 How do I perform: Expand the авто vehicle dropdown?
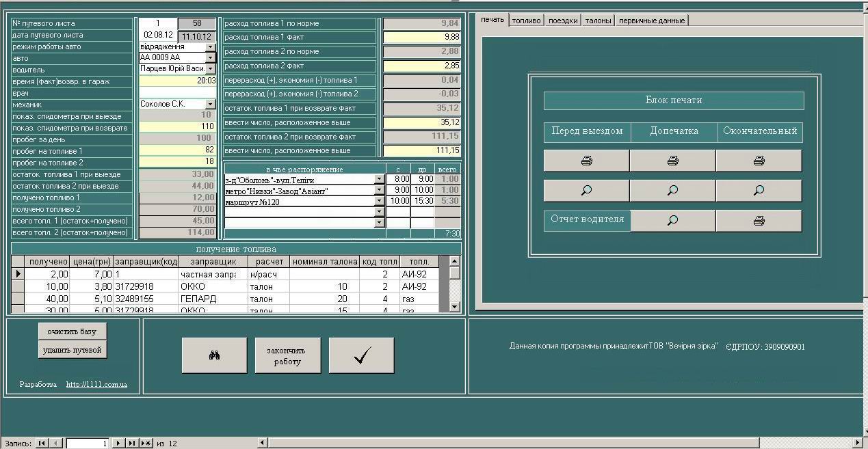(211, 58)
